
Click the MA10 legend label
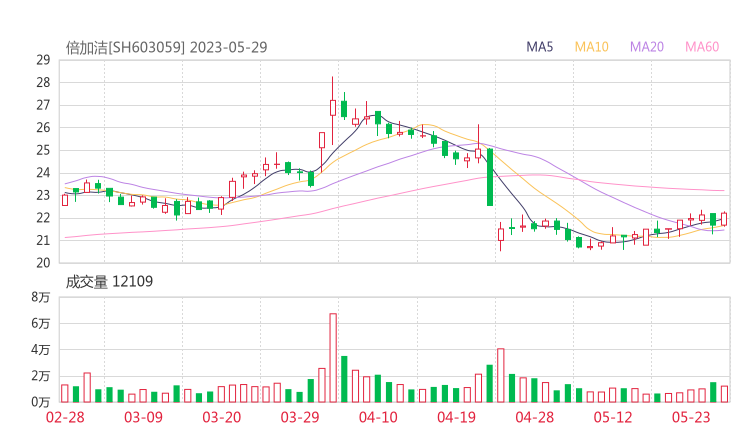[591, 47]
